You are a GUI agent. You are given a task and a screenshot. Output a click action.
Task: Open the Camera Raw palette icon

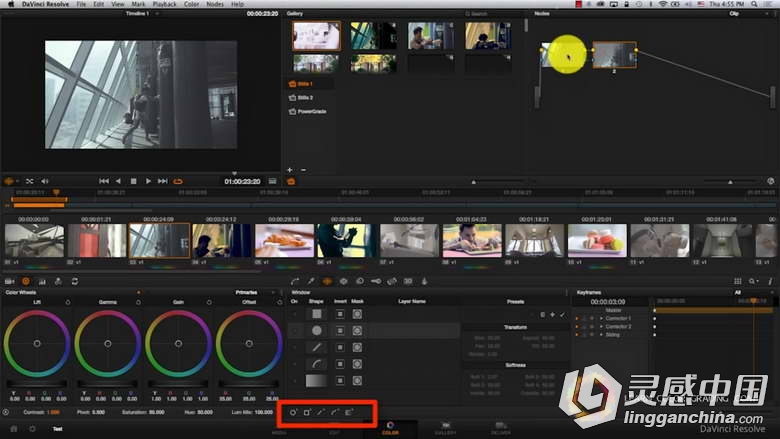click(x=9, y=281)
